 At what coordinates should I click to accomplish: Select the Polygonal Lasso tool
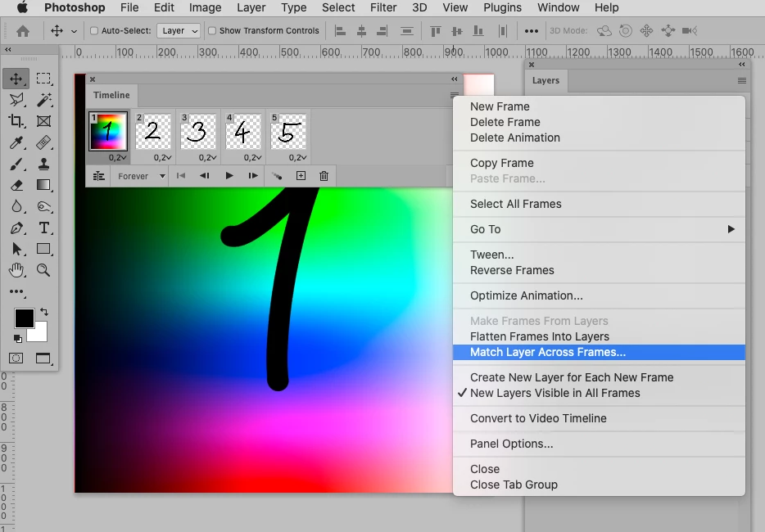[x=16, y=100]
